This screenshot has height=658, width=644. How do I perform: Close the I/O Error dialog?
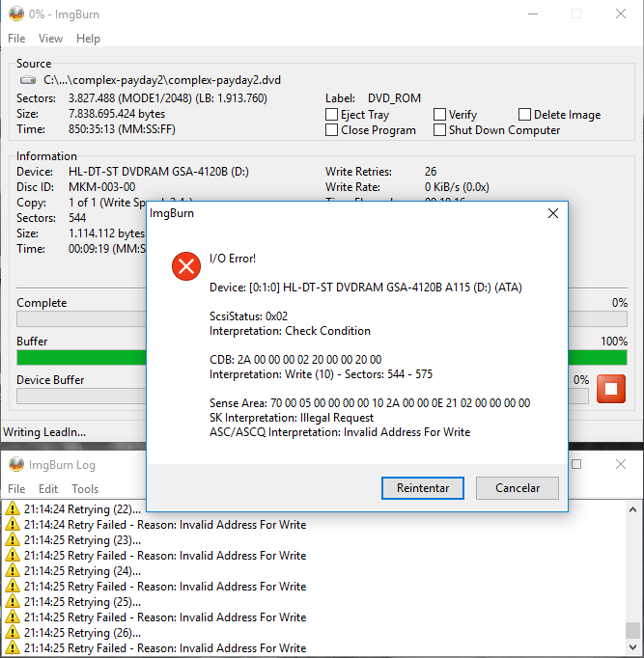(x=553, y=213)
